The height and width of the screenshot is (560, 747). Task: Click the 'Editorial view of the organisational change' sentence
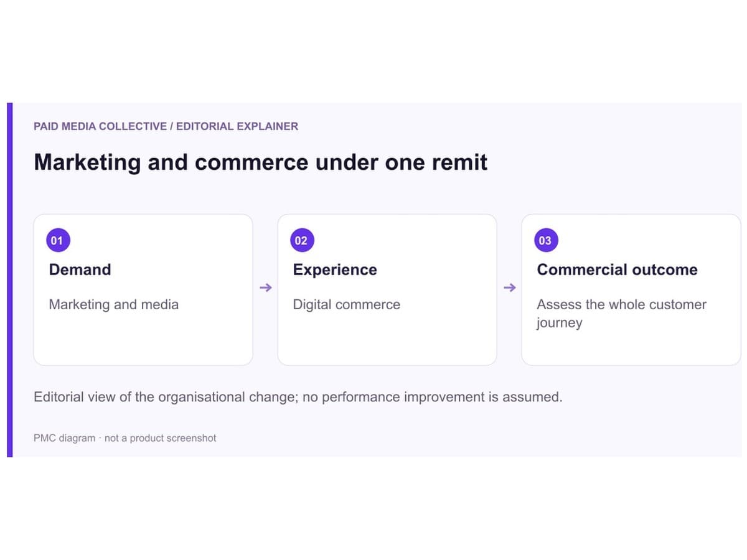(298, 397)
